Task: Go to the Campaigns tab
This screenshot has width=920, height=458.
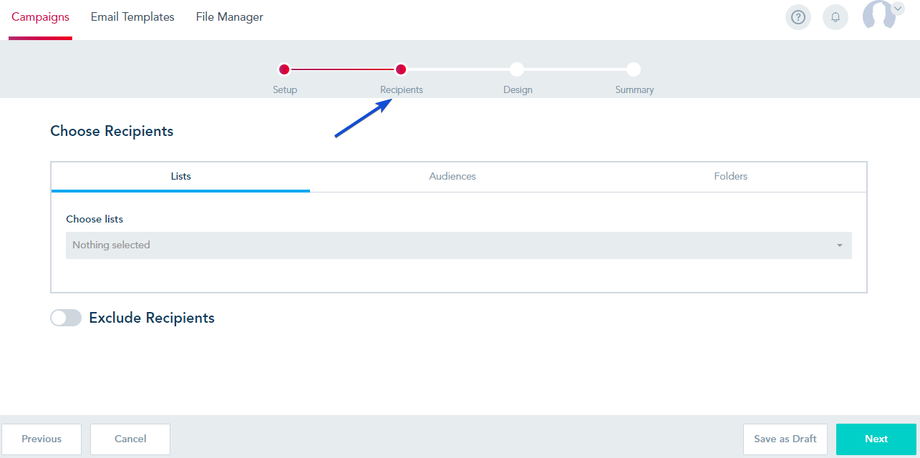Action: pos(40,18)
